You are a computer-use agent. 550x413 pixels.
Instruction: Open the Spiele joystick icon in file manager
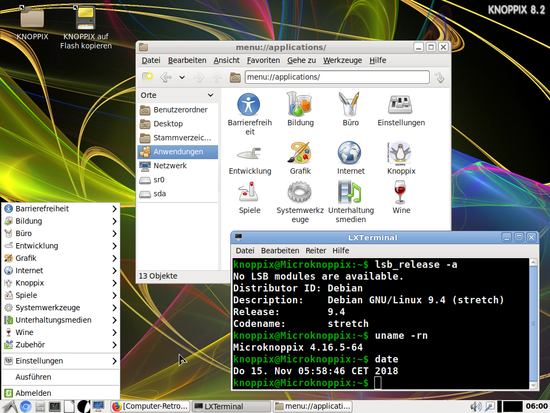249,192
